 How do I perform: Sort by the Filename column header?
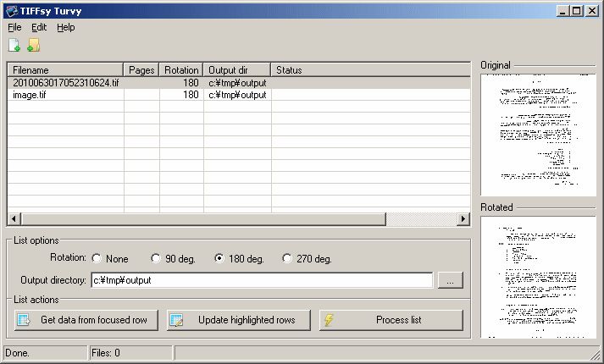point(65,70)
